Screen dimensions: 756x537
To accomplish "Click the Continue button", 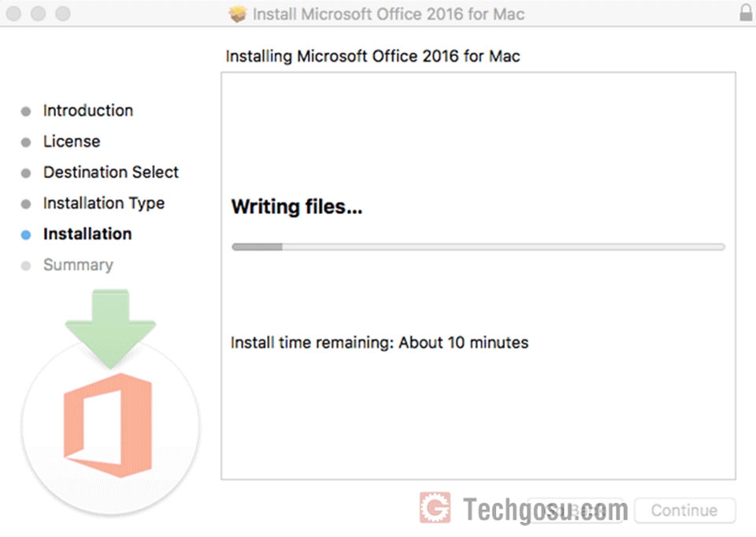I will pos(684,510).
